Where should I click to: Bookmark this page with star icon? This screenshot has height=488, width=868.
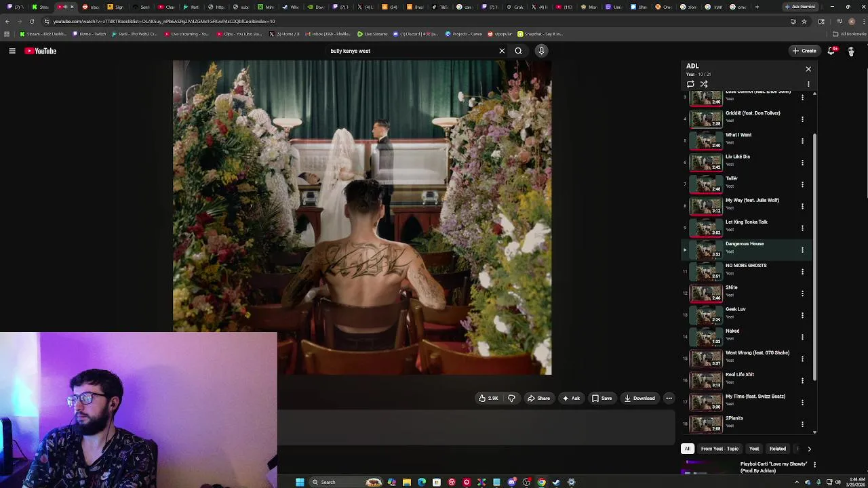pos(804,21)
